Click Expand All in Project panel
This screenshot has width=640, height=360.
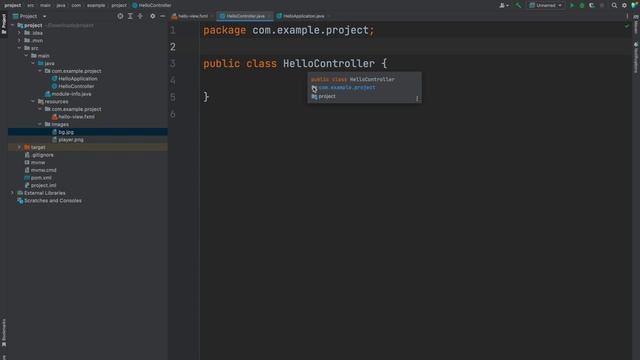point(130,16)
